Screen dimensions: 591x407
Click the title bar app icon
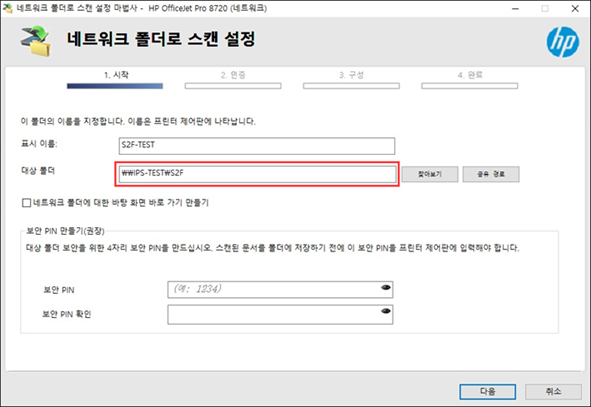coord(7,8)
